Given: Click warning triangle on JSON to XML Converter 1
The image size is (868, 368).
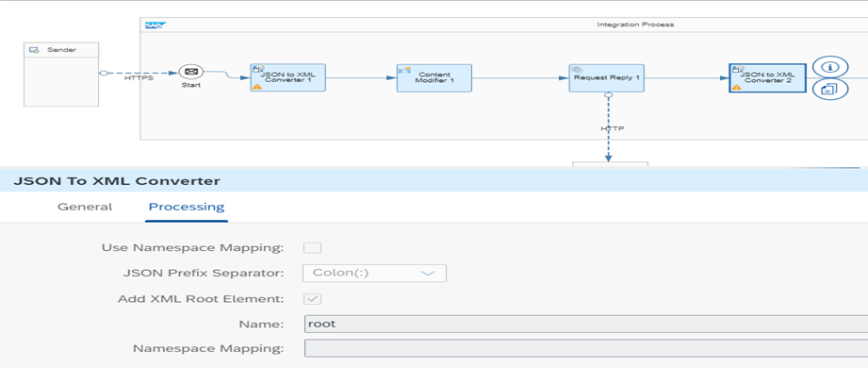Looking at the screenshot, I should click(x=257, y=87).
